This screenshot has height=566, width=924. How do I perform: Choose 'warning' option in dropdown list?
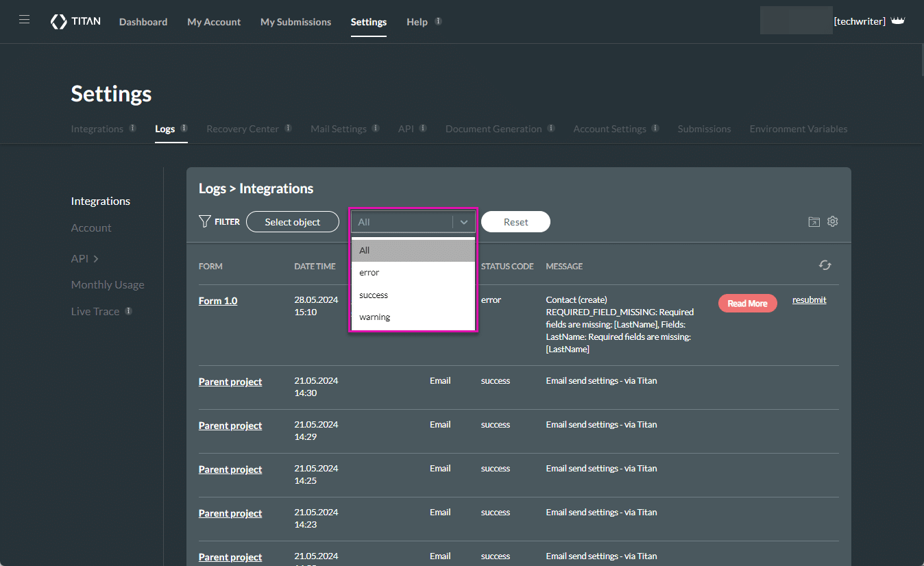tap(374, 317)
